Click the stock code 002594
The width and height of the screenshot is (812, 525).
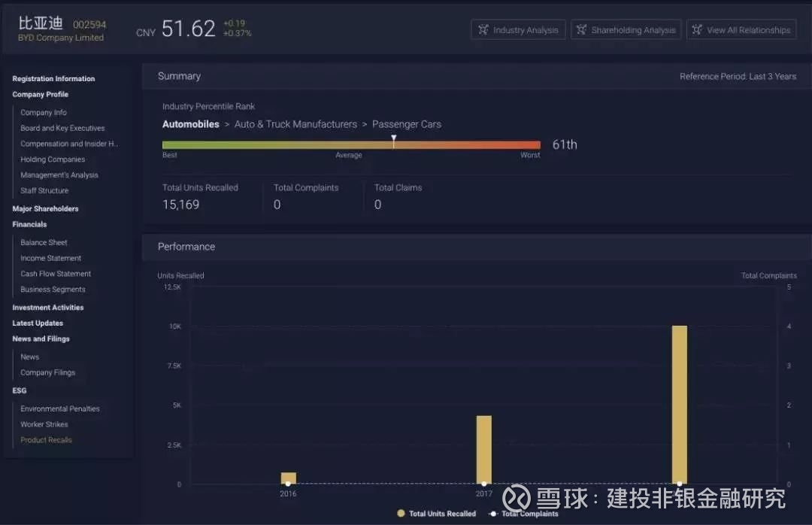[89, 24]
